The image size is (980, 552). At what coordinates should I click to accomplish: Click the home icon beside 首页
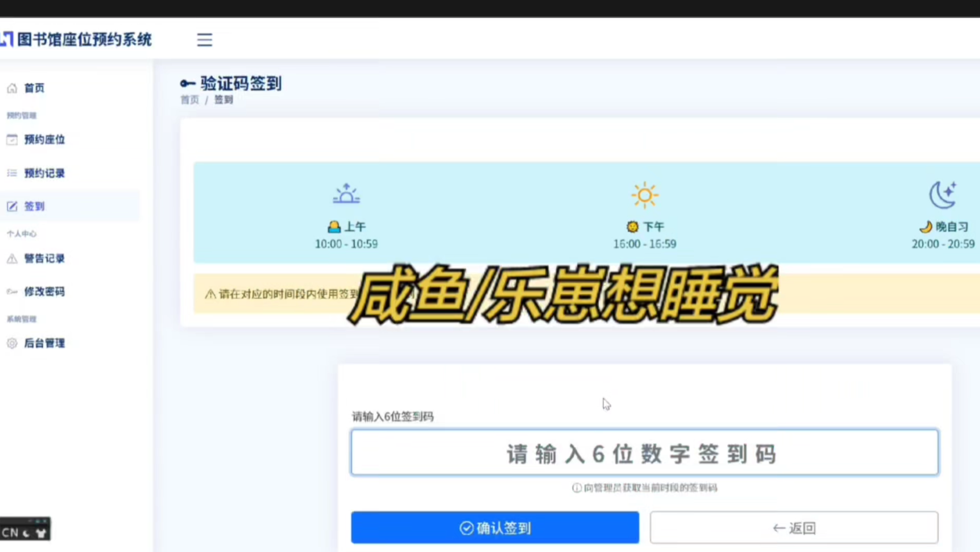12,88
